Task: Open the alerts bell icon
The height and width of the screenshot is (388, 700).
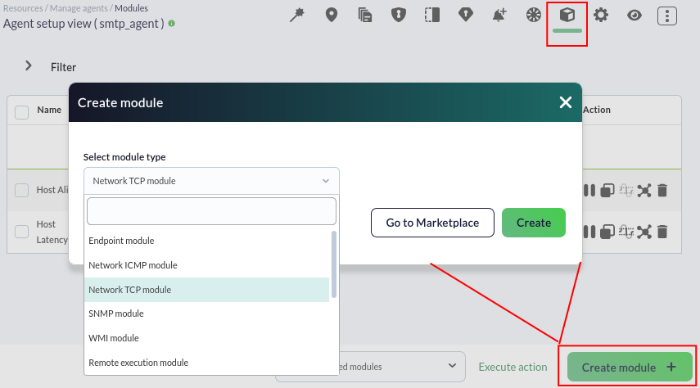Action: coord(500,15)
